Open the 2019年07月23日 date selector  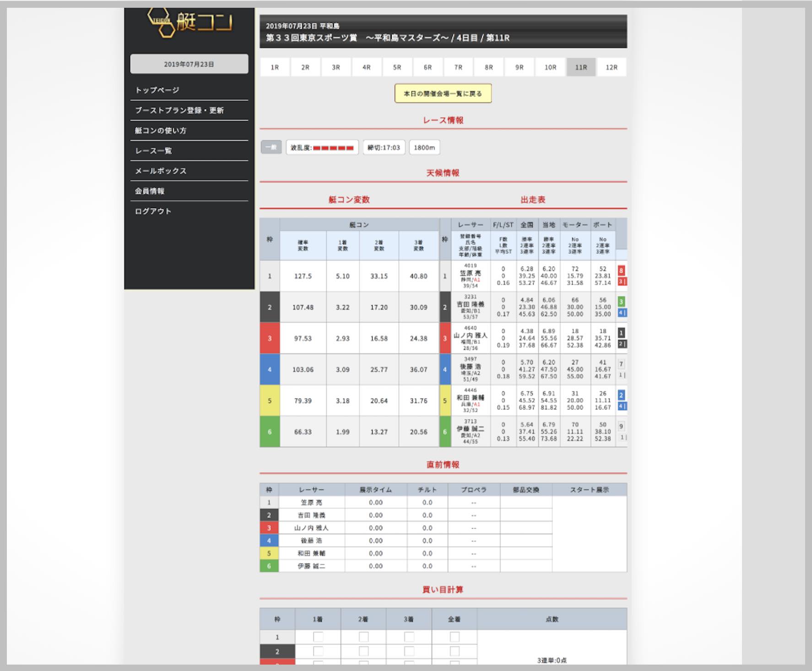click(189, 64)
